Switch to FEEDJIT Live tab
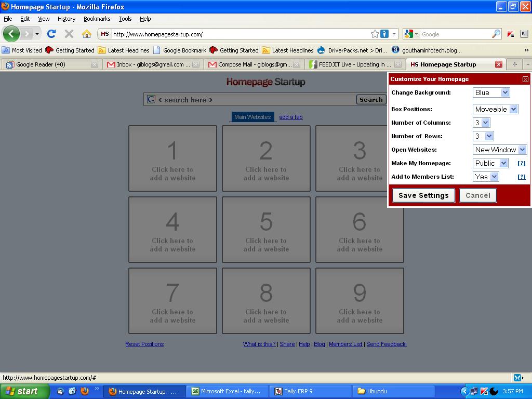This screenshot has height=399, width=532. (x=355, y=64)
